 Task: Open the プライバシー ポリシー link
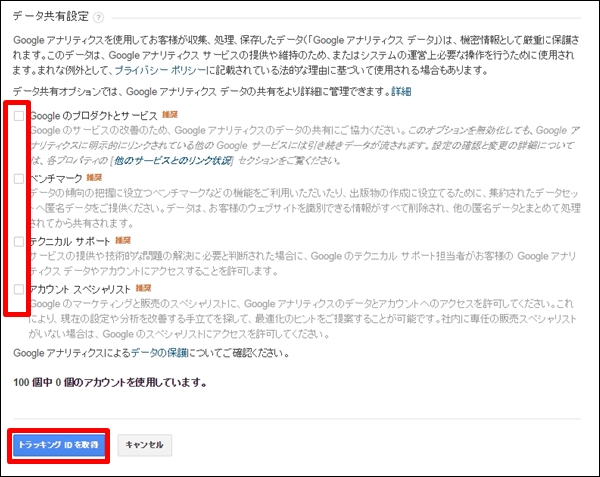tap(160, 70)
